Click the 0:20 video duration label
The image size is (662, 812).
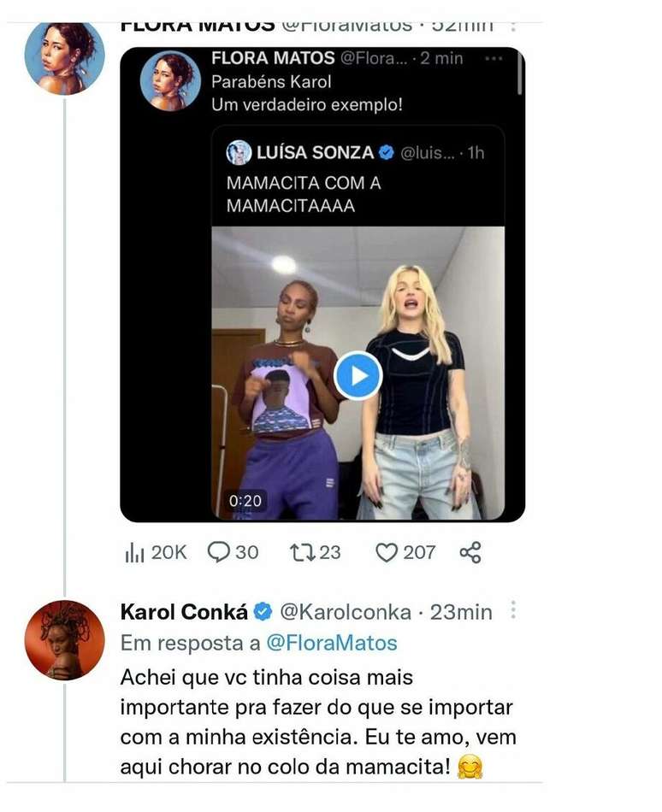point(245,501)
